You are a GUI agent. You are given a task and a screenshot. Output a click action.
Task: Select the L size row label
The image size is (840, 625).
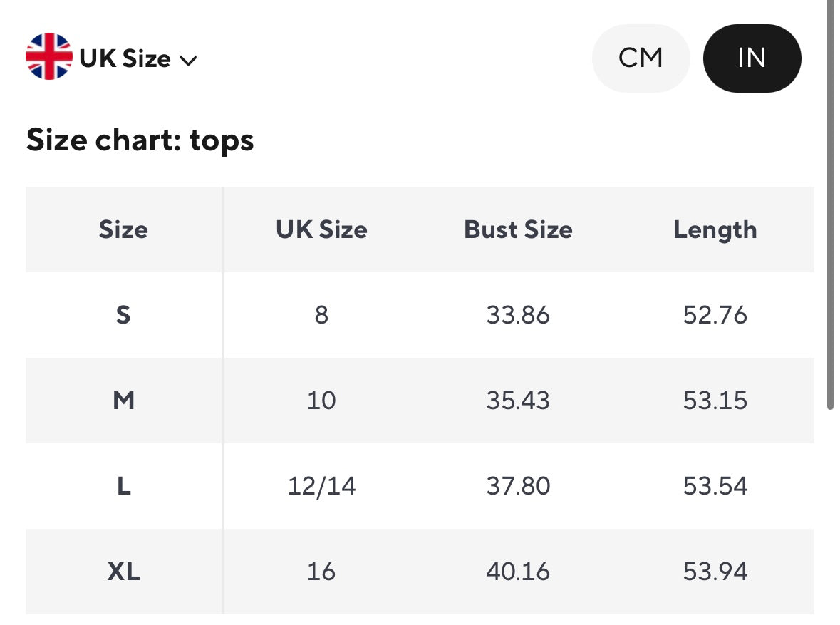[x=123, y=486]
